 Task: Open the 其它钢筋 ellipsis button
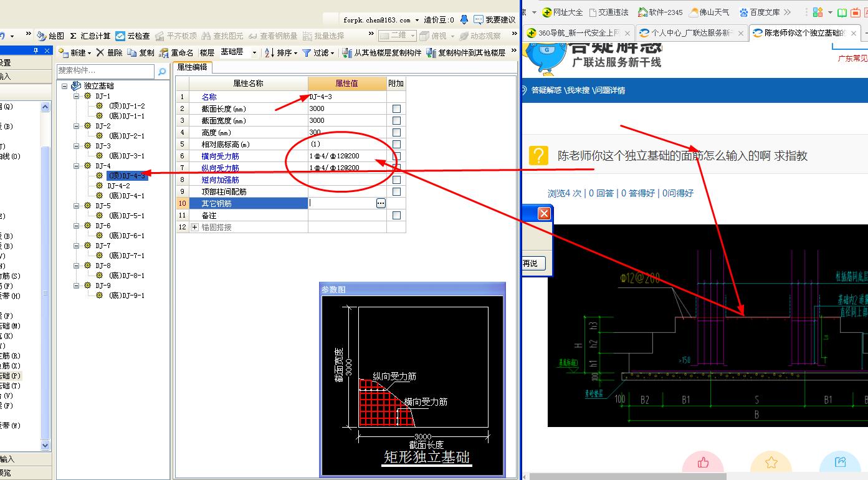pos(381,203)
